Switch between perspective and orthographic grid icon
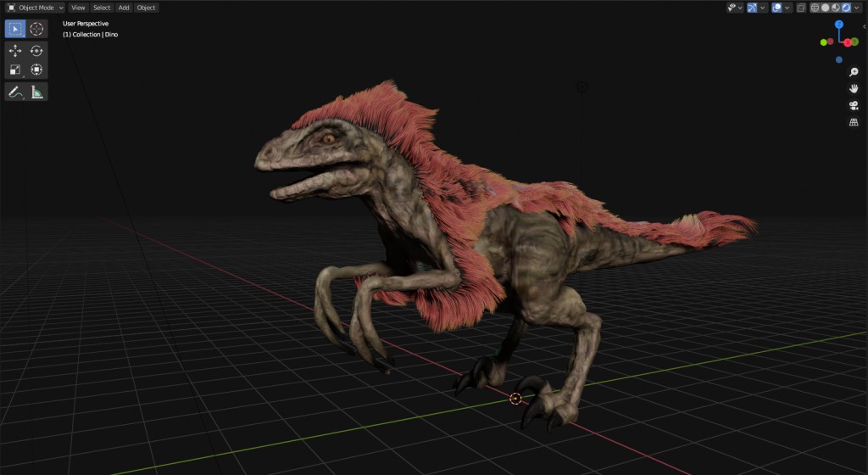Screen dimensions: 868x475 pos(854,122)
